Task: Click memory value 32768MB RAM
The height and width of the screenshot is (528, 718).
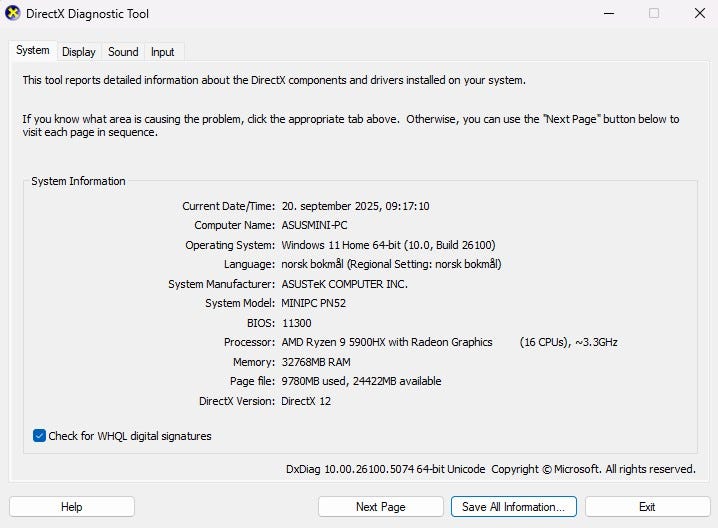Action: pos(316,362)
